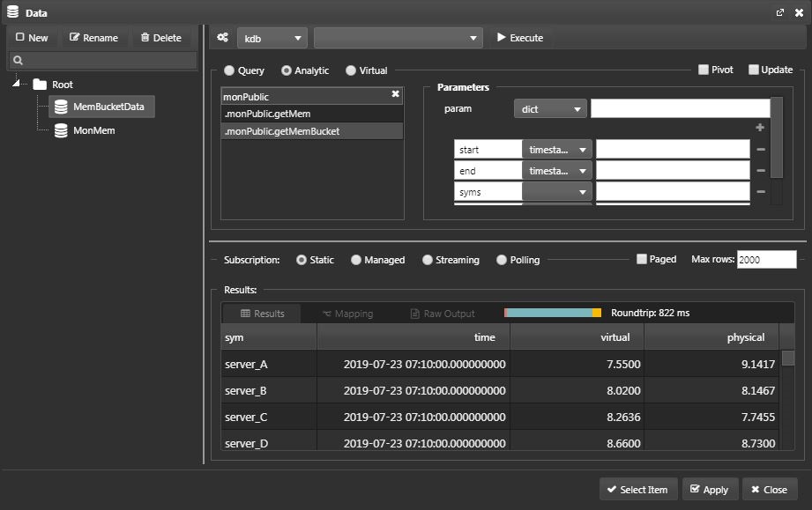Remove the start parameter row
Image resolution: width=812 pixels, height=510 pixels.
click(761, 150)
